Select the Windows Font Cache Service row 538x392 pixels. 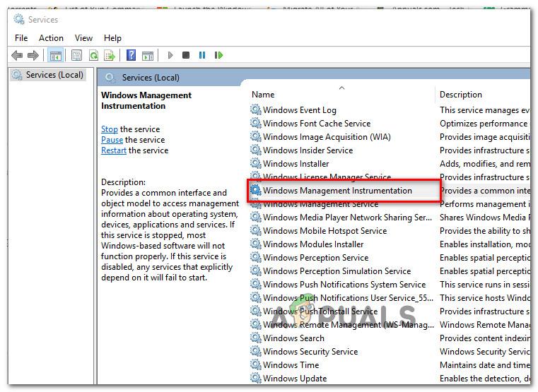[310, 124]
